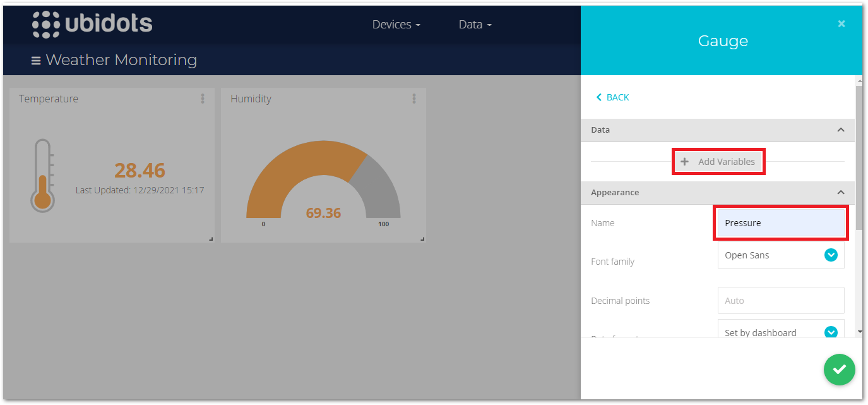This screenshot has height=405, width=868.
Task: Click the thermometer icon in Temperature widget
Action: point(42,176)
